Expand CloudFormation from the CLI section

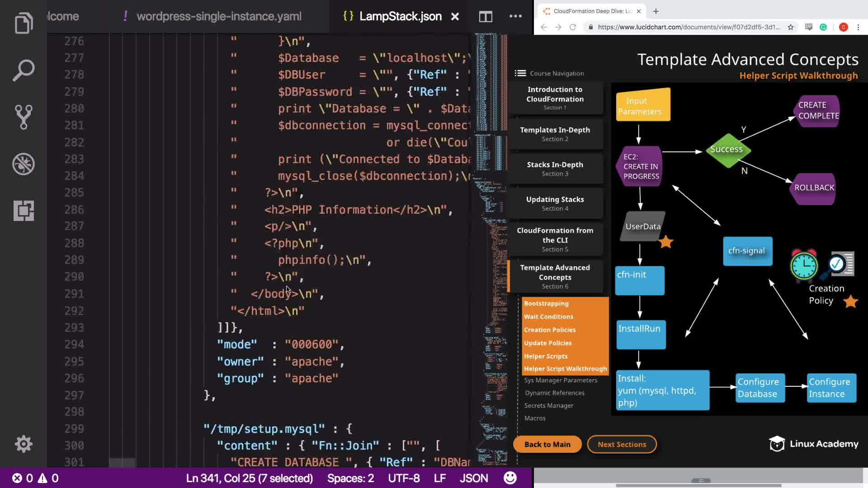pyautogui.click(x=555, y=239)
